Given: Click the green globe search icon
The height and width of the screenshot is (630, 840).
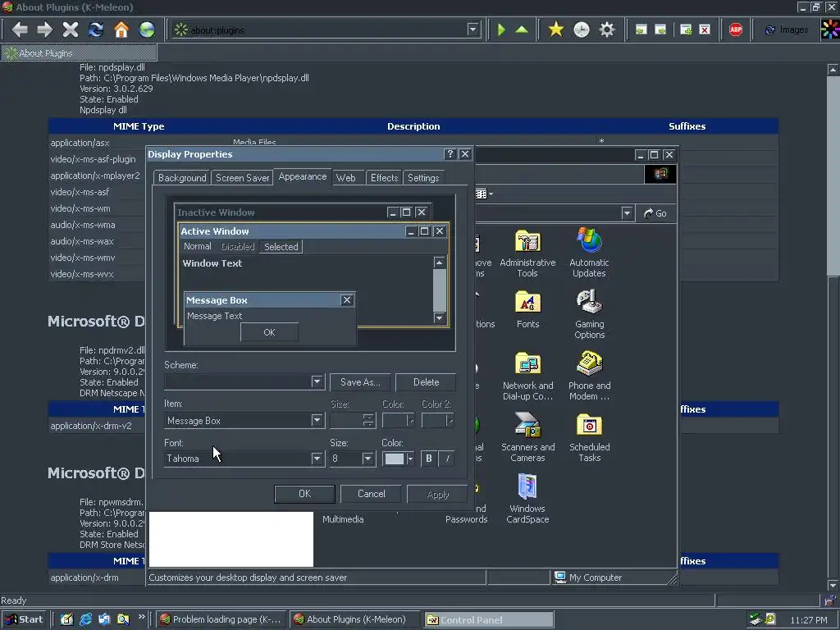Looking at the screenshot, I should [147, 30].
